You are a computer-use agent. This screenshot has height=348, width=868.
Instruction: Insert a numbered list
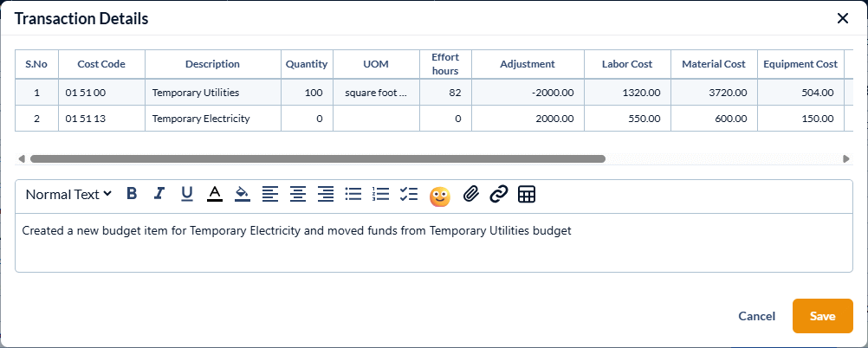(380, 194)
